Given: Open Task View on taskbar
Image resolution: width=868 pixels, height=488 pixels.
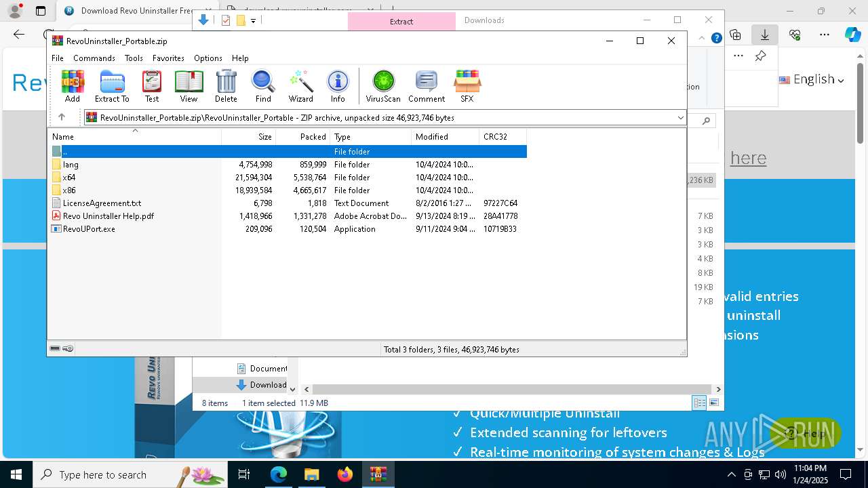Looking at the screenshot, I should pos(244,474).
